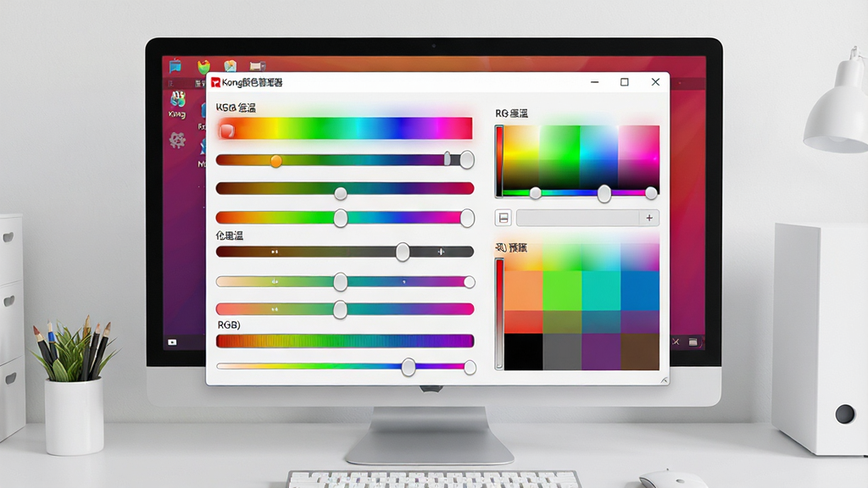868x488 pixels.
Task: Click the gray gear-shaped desktop icon
Action: pyautogui.click(x=177, y=140)
